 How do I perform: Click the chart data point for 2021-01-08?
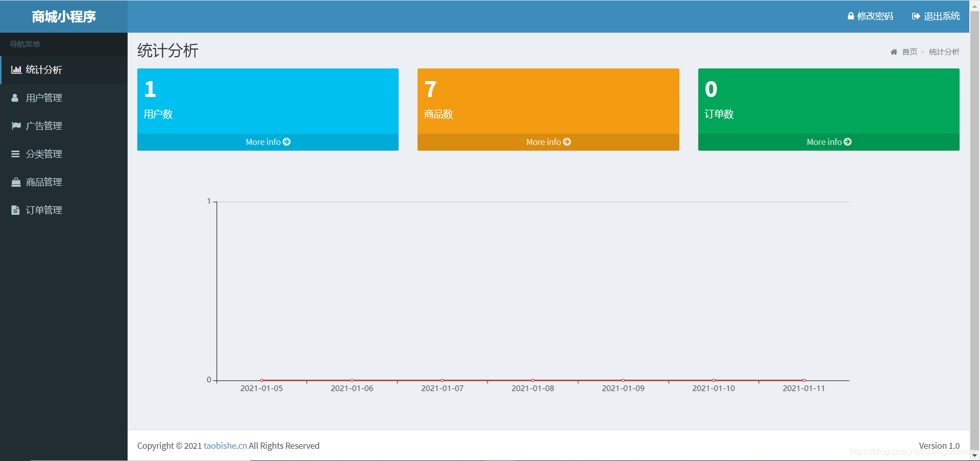point(533,380)
